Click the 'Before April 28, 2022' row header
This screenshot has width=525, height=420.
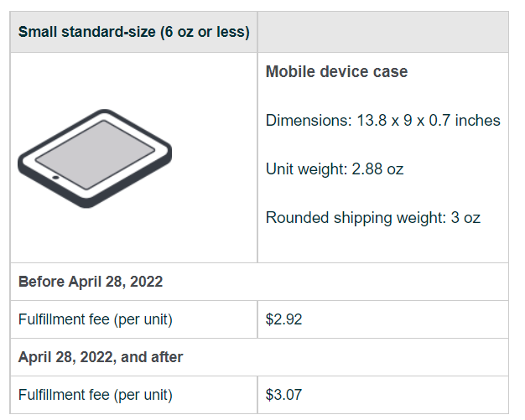(x=91, y=282)
